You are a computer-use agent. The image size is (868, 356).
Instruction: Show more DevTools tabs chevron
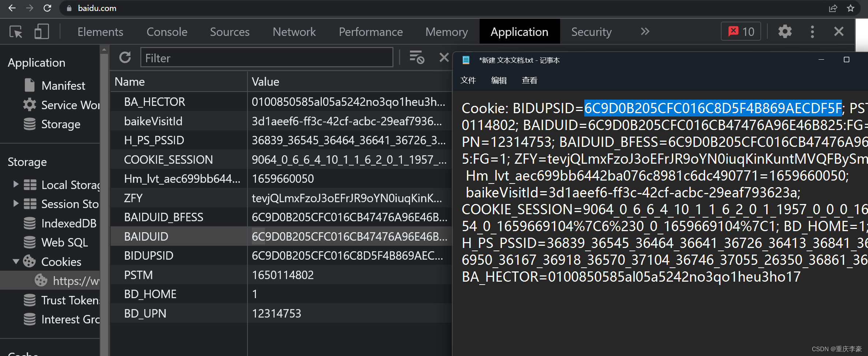tap(645, 31)
